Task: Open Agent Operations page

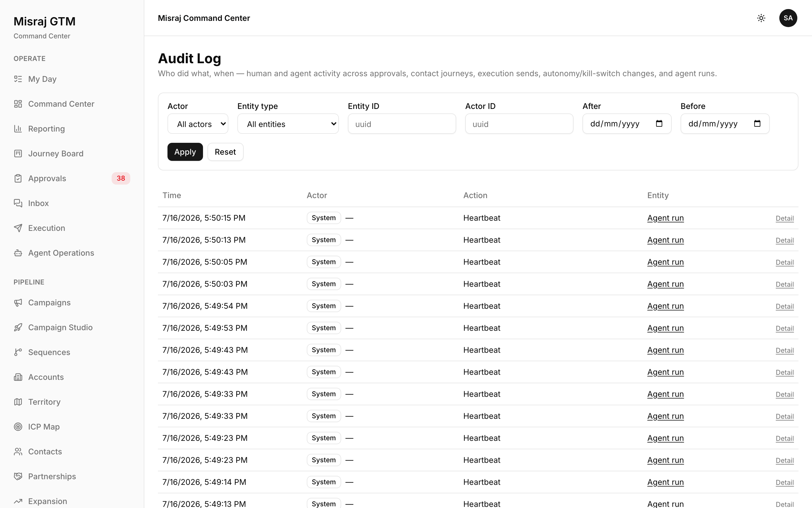Action: coord(72,253)
